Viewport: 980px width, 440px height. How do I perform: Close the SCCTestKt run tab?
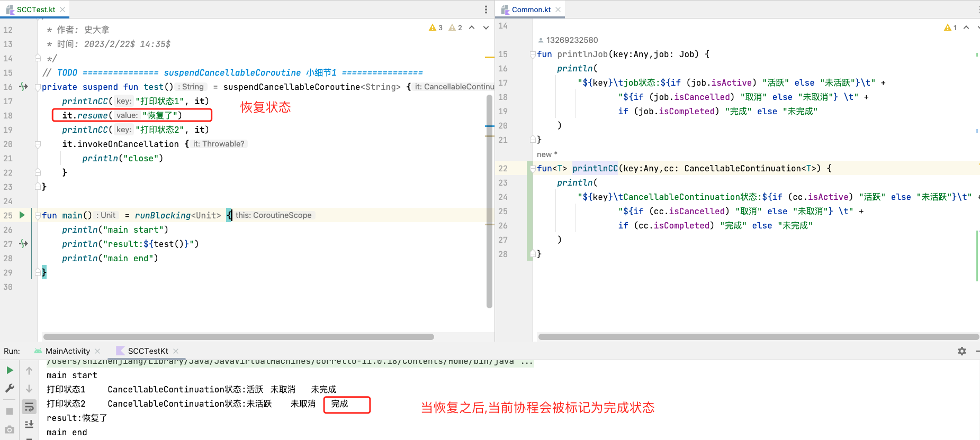tap(176, 351)
